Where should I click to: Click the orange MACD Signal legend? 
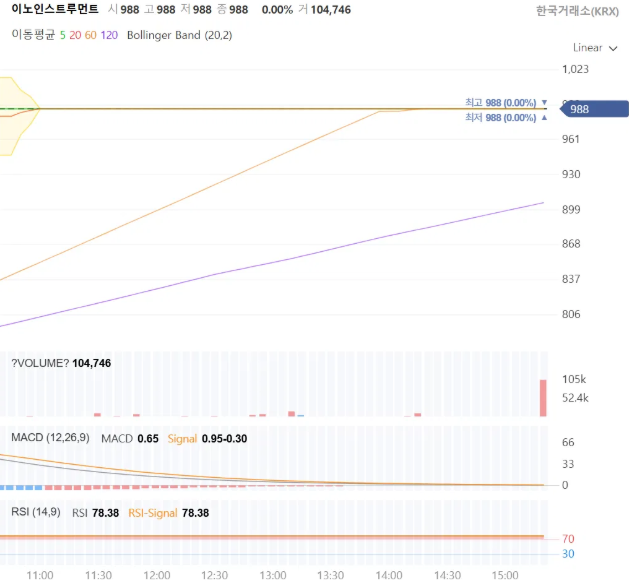coord(182,439)
